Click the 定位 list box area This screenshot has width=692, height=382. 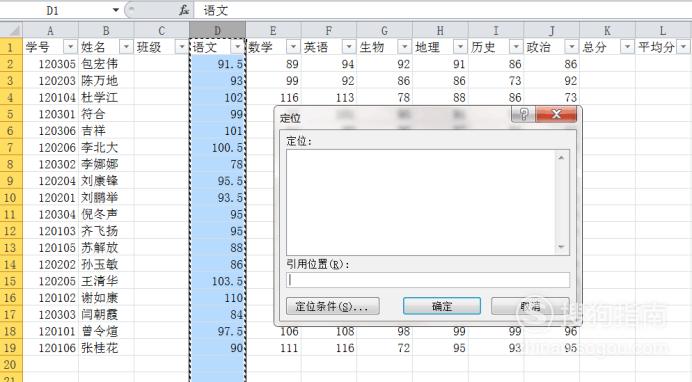(421, 202)
